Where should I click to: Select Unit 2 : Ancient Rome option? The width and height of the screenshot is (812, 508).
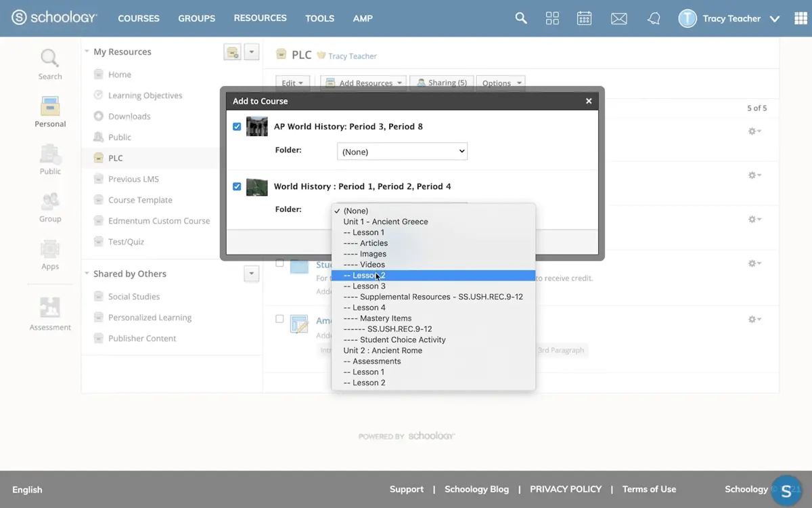[x=433, y=351]
